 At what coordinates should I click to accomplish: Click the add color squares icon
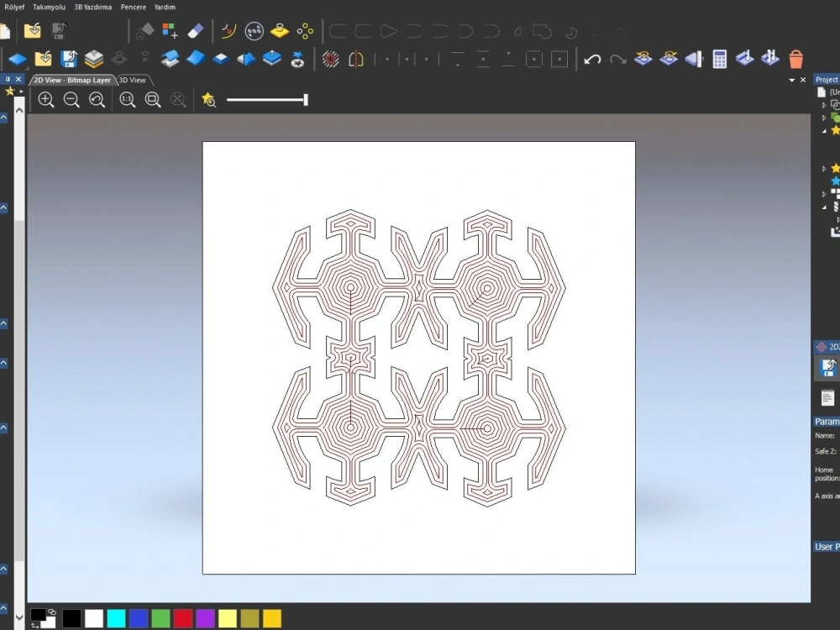170,31
